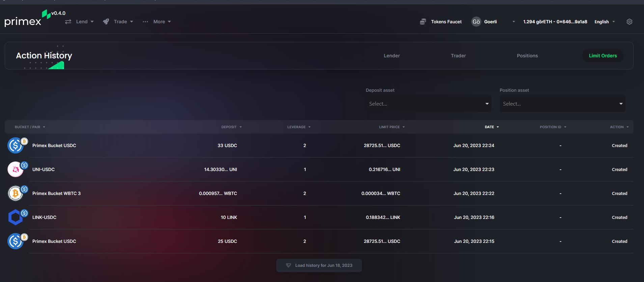644x282 pixels.
Task: Switch to the Trader tab
Action: [x=458, y=56]
